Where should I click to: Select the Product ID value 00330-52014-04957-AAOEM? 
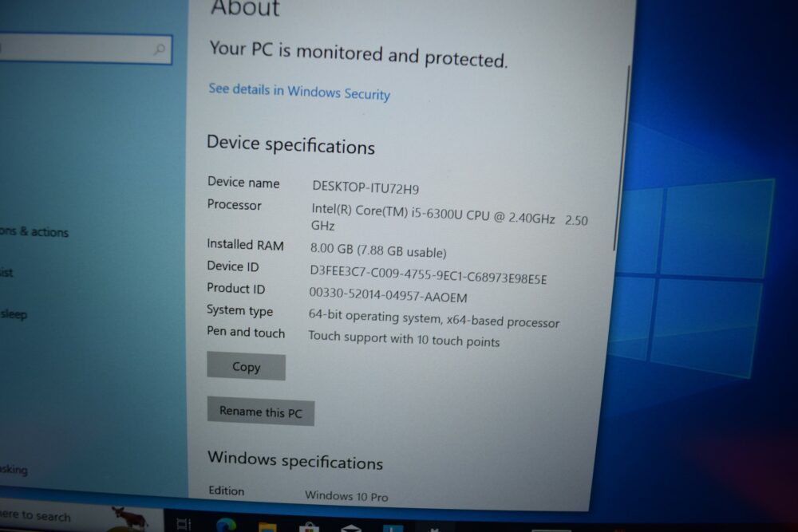click(x=388, y=295)
